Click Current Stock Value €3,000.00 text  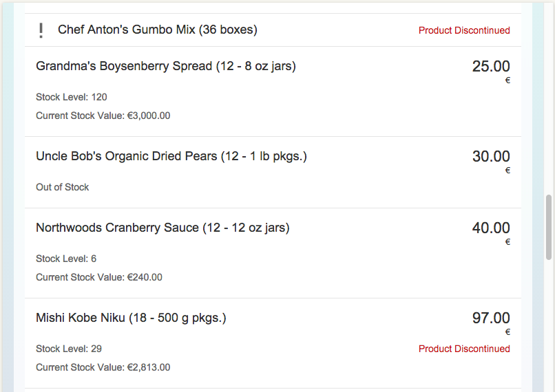coord(103,116)
